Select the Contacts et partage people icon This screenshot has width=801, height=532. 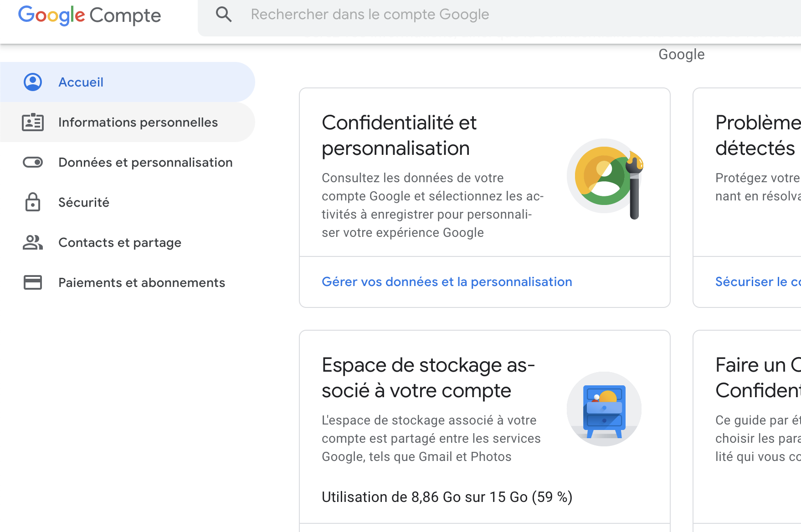click(32, 242)
